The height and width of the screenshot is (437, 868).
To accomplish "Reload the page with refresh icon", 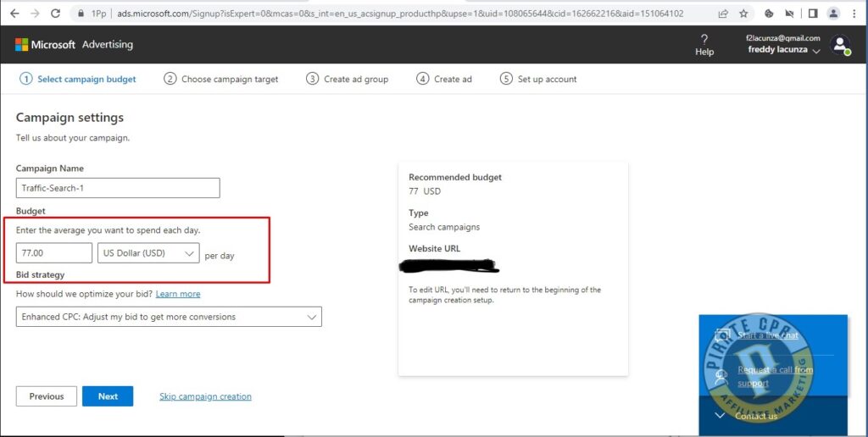I will coord(55,14).
